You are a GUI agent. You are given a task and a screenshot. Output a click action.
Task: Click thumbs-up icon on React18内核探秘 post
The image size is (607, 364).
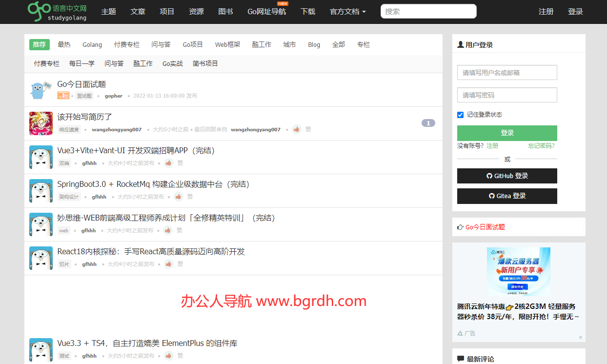(x=169, y=264)
